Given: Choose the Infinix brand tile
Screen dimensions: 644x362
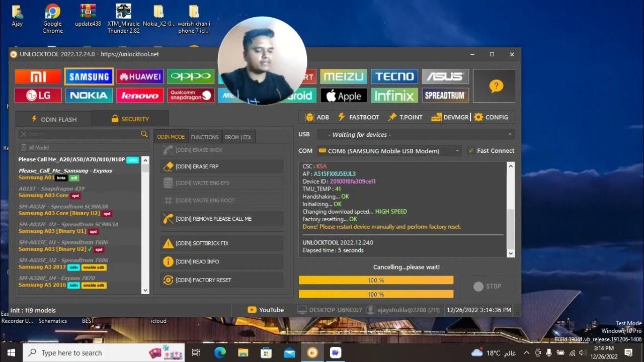Looking at the screenshot, I should point(394,96).
